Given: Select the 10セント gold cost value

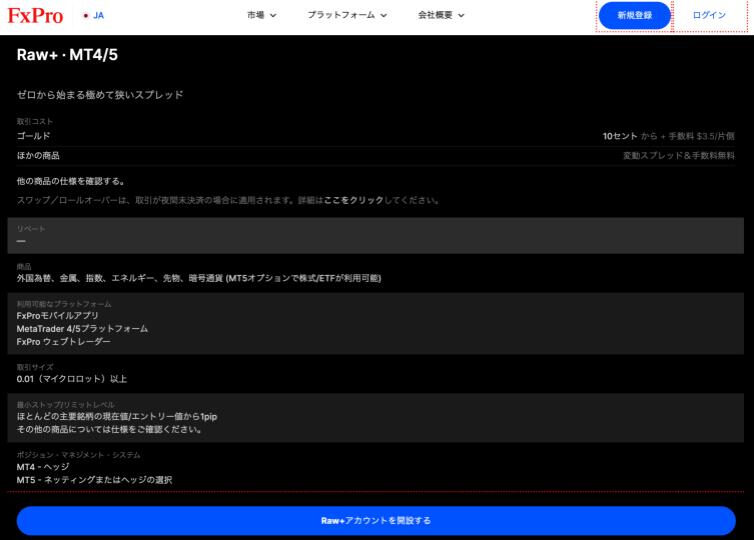Looking at the screenshot, I should [620, 136].
